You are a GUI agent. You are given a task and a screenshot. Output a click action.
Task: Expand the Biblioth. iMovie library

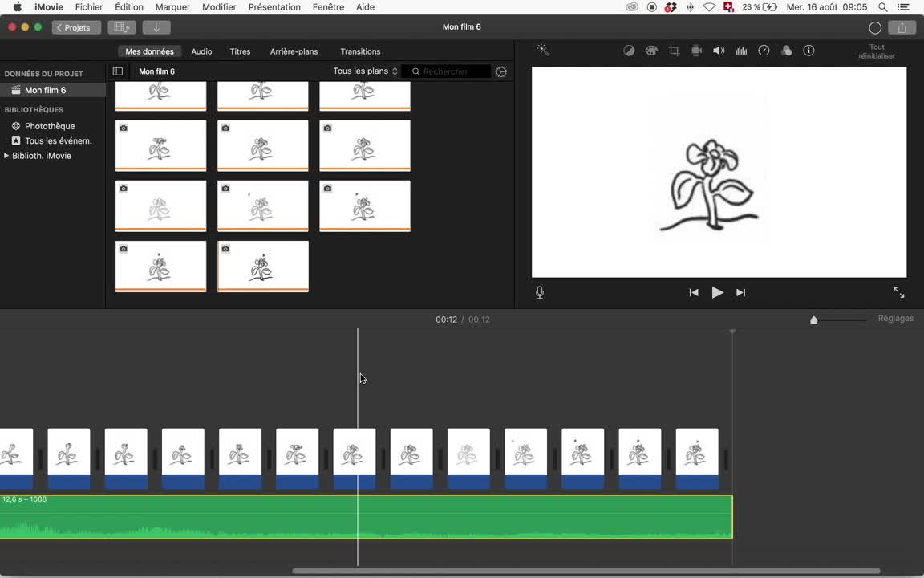pyautogui.click(x=6, y=156)
